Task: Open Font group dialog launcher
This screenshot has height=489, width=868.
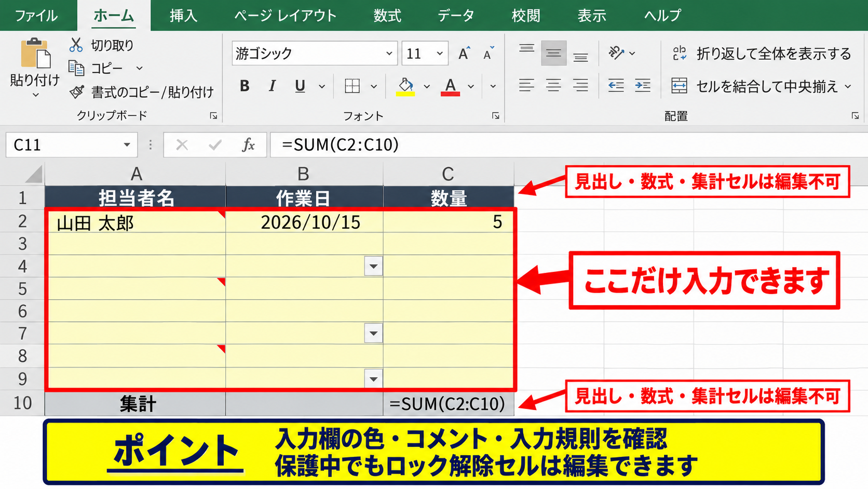Action: click(x=495, y=116)
